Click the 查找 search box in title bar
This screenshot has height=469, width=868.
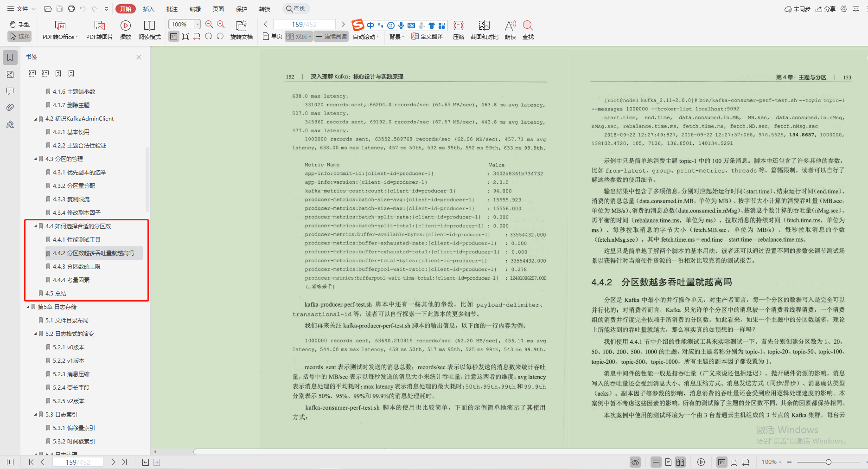[x=296, y=9]
